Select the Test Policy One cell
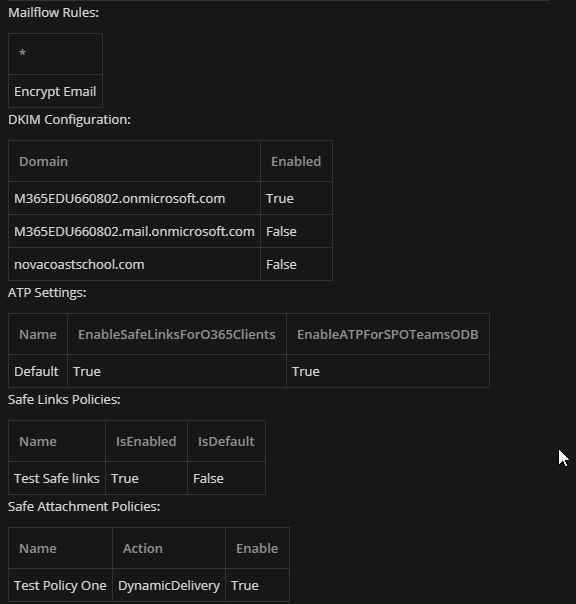576x604 pixels. click(x=60, y=586)
